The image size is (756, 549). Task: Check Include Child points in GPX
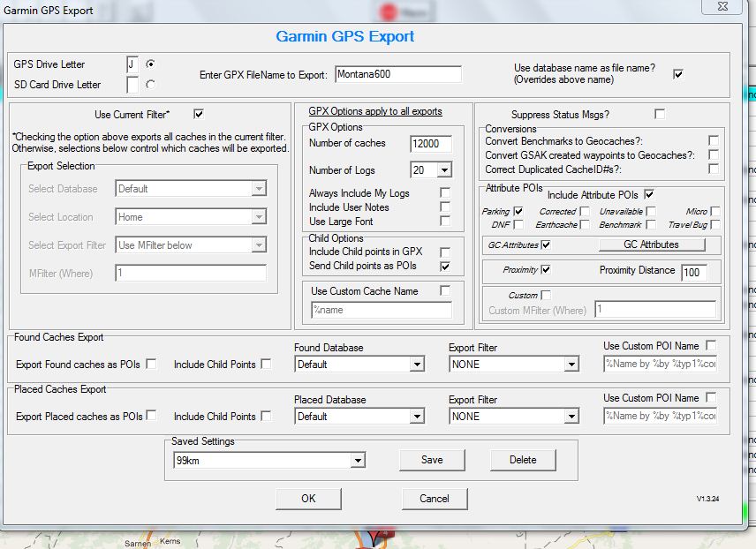pos(445,252)
